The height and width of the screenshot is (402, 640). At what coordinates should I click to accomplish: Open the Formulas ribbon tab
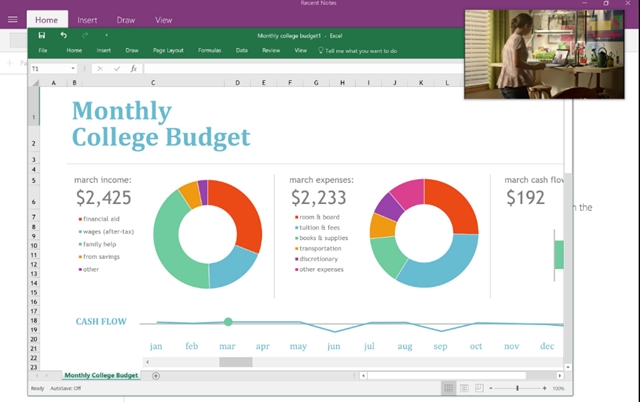[209, 50]
